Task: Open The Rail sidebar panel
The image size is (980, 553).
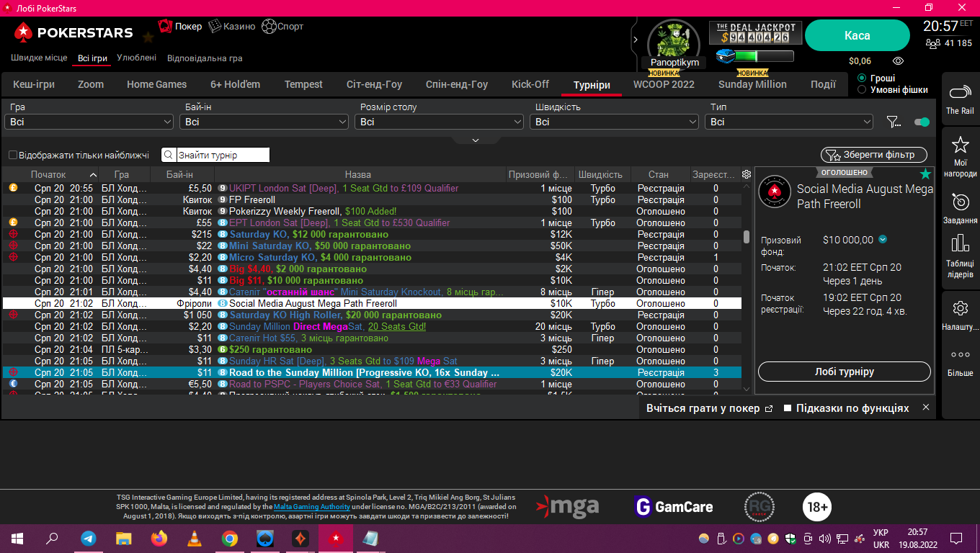Action: pos(960,99)
